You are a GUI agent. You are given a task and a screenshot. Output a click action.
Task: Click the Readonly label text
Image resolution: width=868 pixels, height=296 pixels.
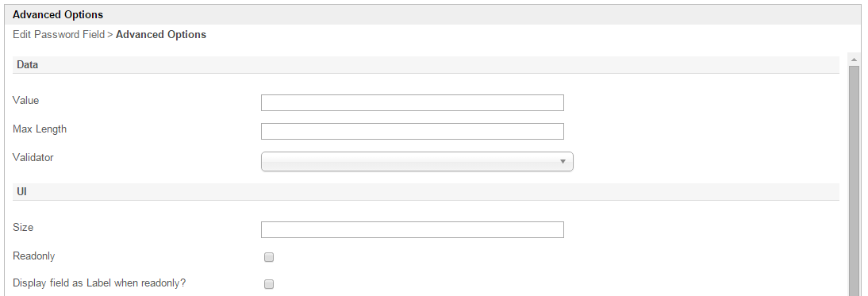(x=34, y=256)
